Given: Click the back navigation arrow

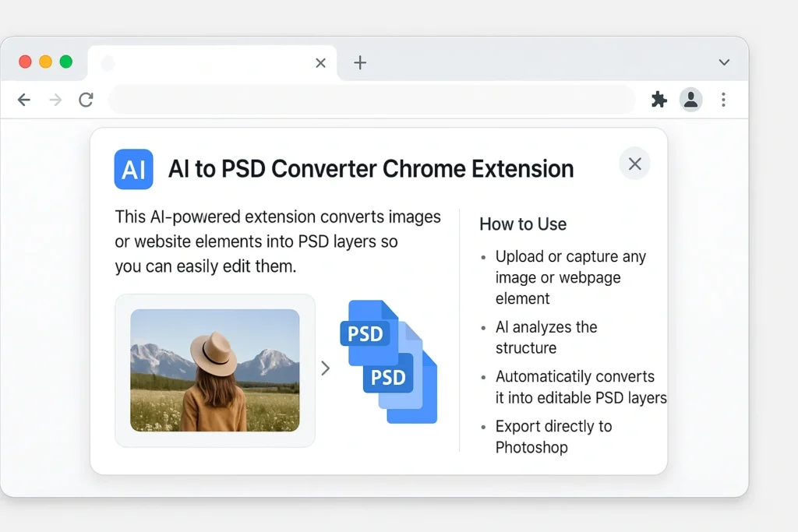Looking at the screenshot, I should (x=24, y=100).
